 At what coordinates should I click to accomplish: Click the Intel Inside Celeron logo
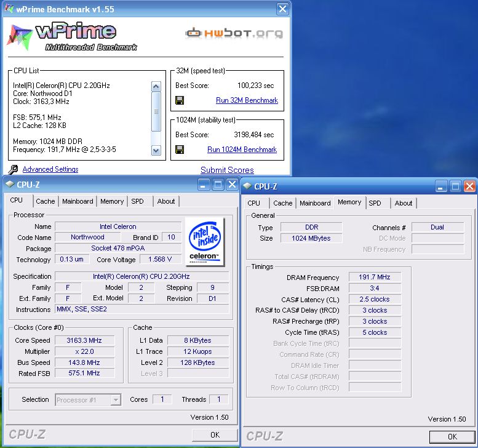click(205, 242)
